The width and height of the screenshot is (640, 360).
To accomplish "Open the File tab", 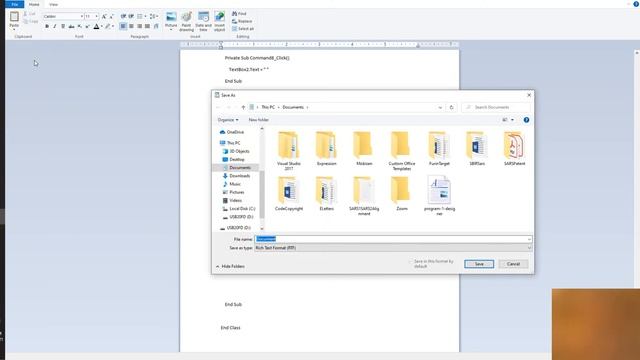I will [x=15, y=4].
